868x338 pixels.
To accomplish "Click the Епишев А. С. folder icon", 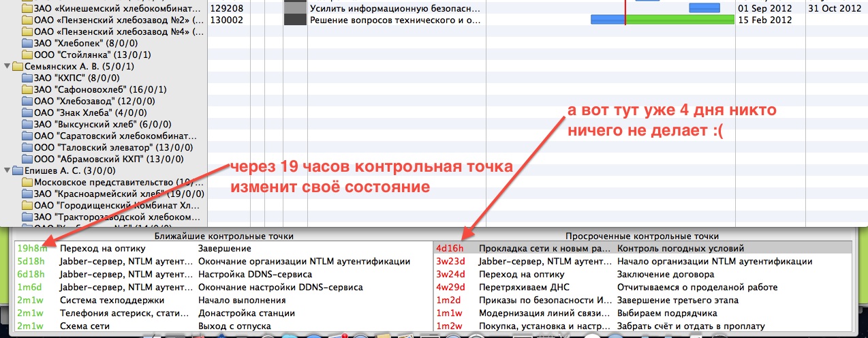I will 17,170.
